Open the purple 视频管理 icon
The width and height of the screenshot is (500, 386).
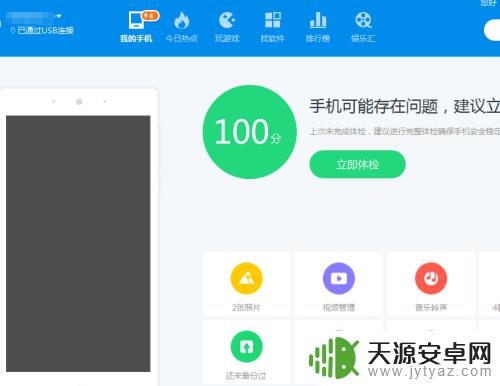coord(339,278)
